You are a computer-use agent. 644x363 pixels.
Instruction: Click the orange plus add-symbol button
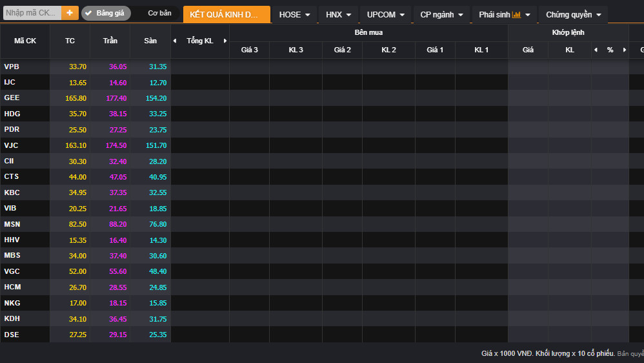coord(70,13)
